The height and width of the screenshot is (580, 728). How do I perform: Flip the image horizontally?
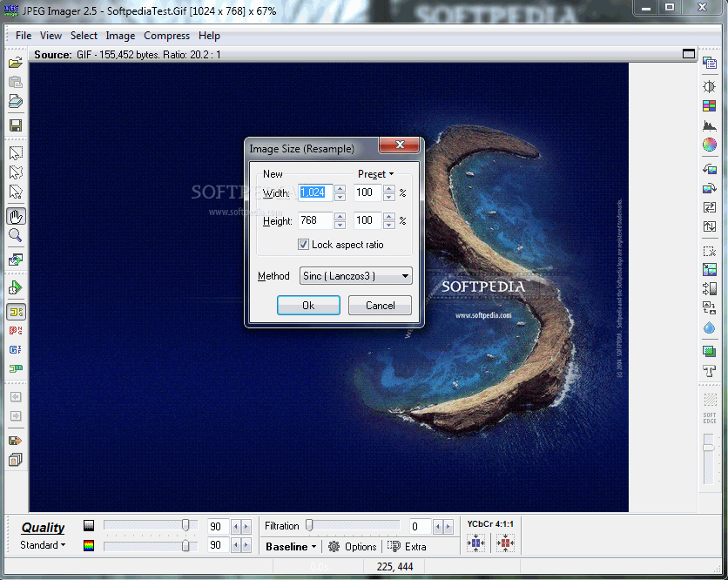[710, 207]
